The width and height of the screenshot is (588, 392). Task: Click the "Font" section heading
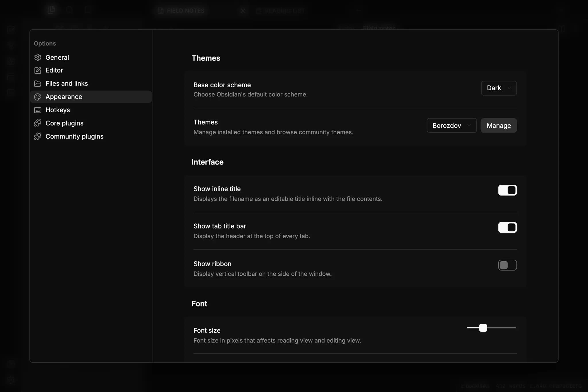tap(199, 304)
